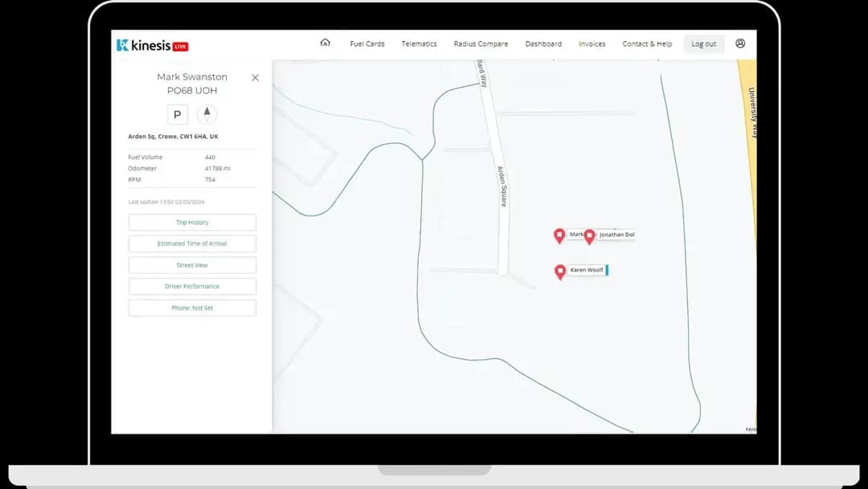The width and height of the screenshot is (868, 489).
Task: Select Karen Woolf's red map pin
Action: point(560,272)
